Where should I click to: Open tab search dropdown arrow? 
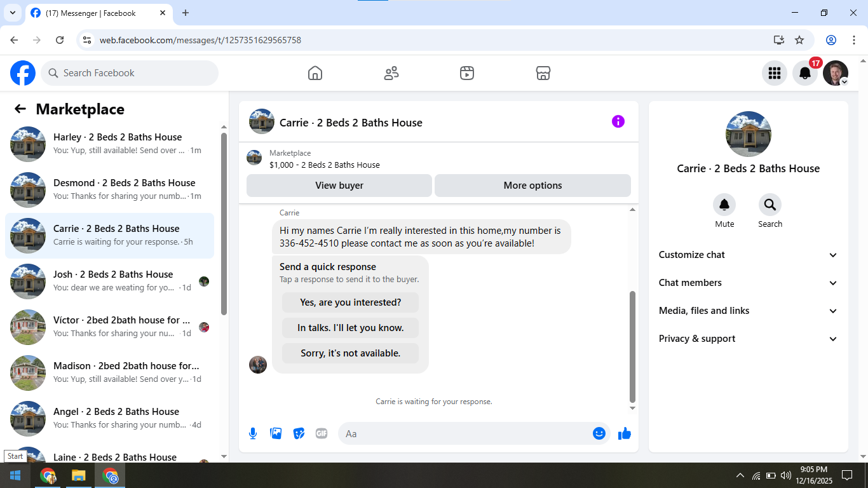[12, 13]
